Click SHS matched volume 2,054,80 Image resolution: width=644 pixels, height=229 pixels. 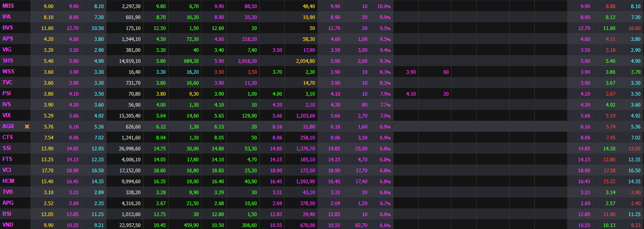(305, 61)
